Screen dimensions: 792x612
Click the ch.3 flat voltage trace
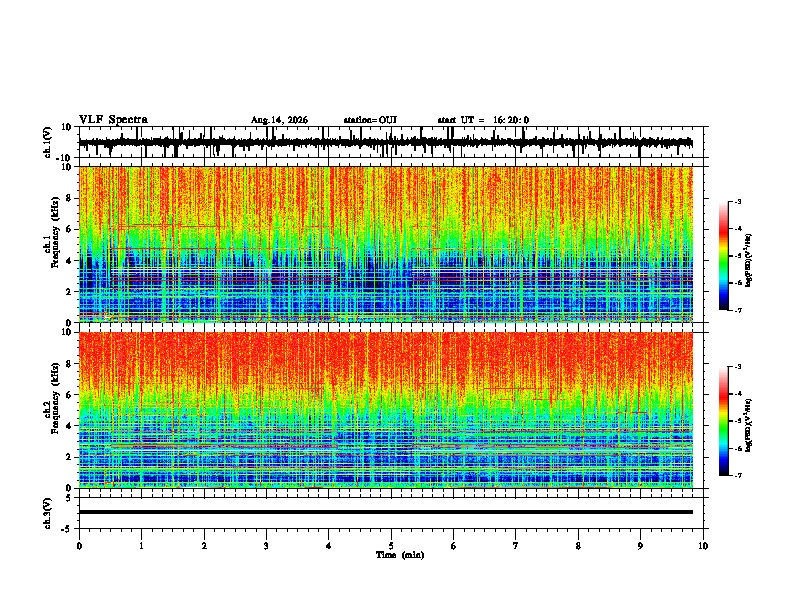click(x=385, y=512)
